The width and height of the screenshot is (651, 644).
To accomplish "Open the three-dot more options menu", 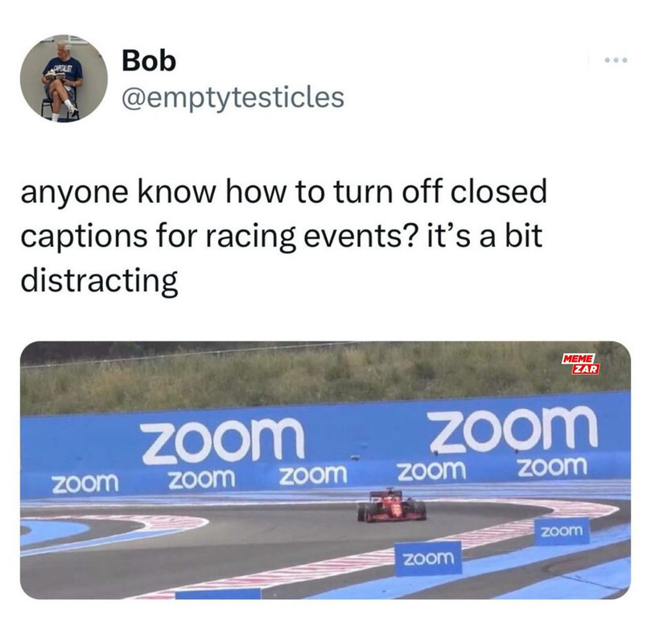I will pyautogui.click(x=616, y=60).
